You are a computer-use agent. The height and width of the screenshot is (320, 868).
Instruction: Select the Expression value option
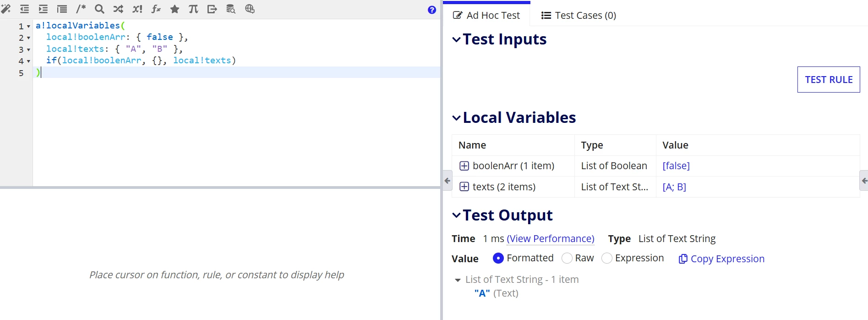[x=607, y=258]
